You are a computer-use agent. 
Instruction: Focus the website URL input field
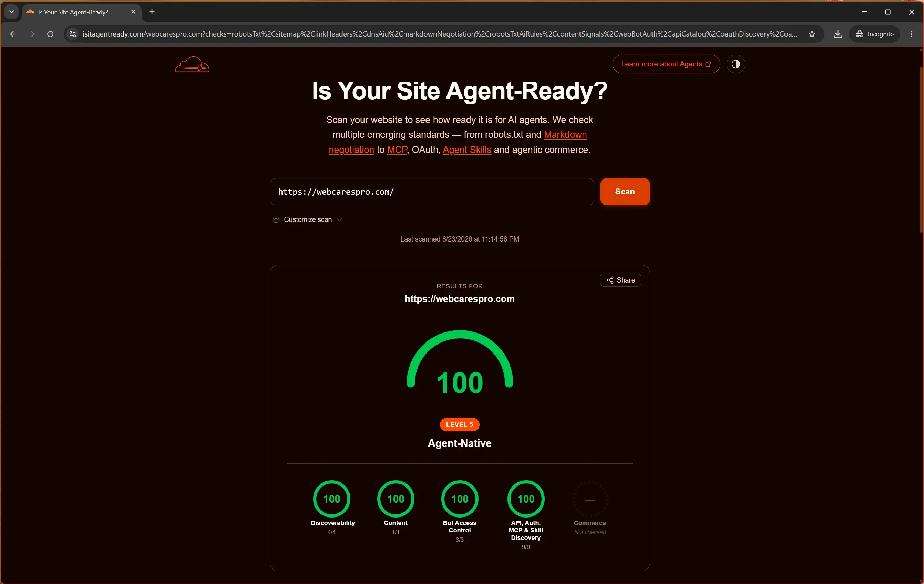[432, 192]
